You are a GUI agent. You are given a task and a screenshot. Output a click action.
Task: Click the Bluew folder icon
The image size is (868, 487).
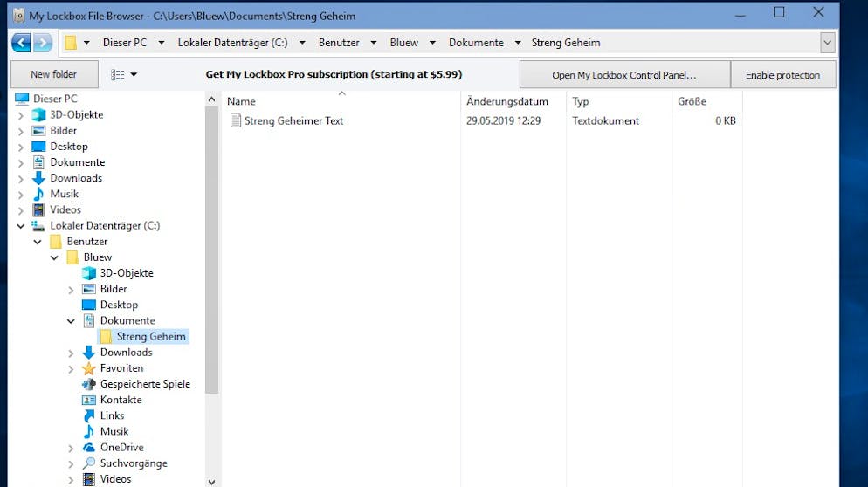[x=72, y=257]
